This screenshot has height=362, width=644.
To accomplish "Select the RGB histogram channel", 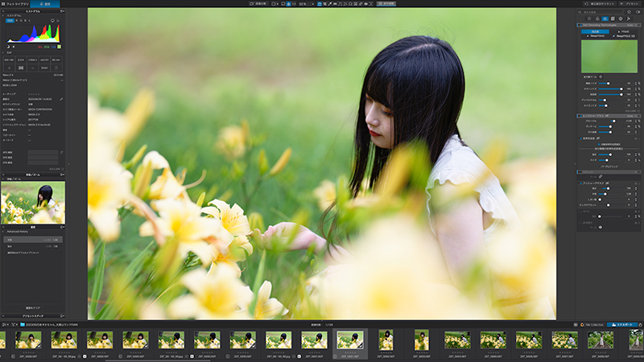I will coord(10,20).
